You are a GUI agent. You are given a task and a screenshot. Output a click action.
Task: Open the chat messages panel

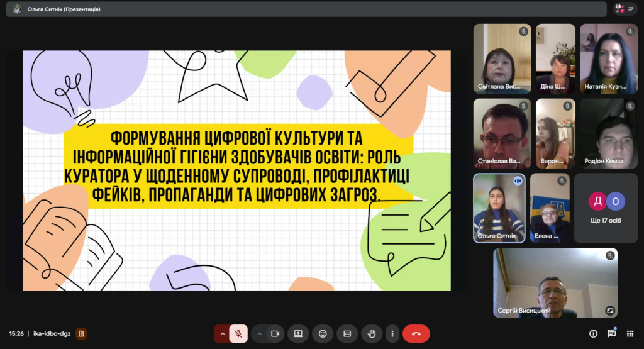coord(611,333)
